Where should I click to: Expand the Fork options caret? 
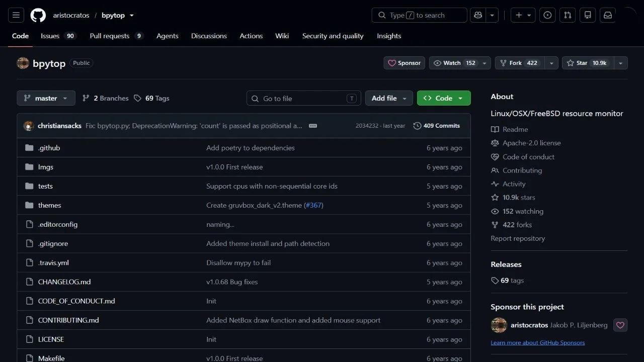pyautogui.click(x=552, y=63)
